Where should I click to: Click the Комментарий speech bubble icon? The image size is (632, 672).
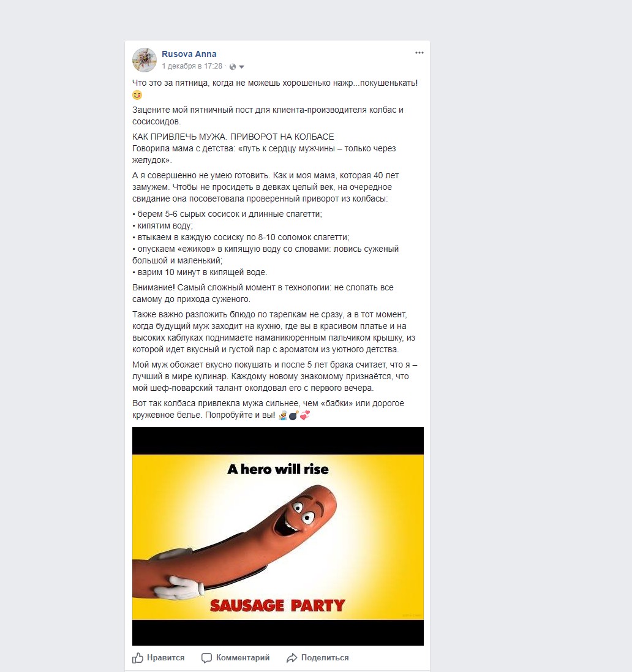(206, 658)
